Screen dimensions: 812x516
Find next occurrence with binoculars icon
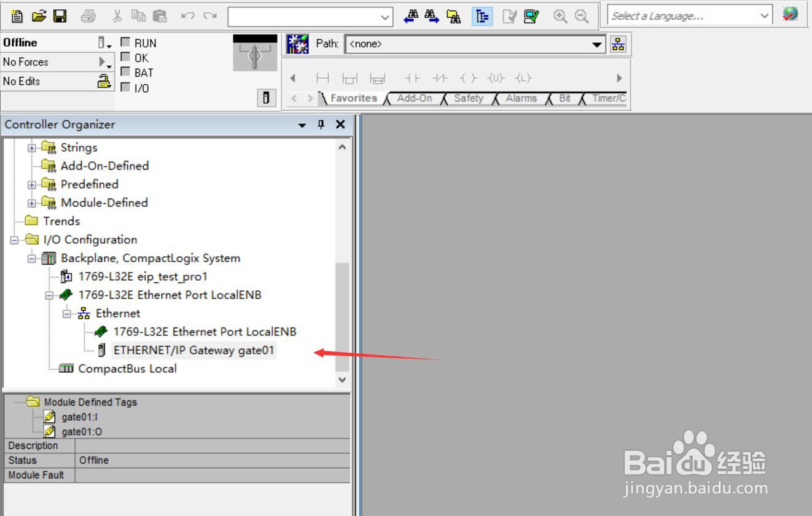432,17
